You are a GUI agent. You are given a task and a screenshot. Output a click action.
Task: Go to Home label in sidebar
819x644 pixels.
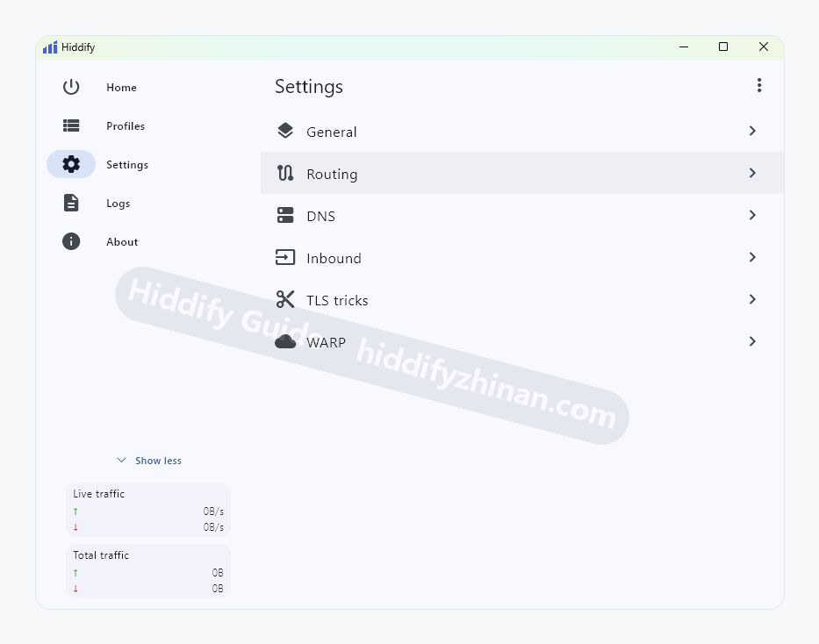coord(122,88)
